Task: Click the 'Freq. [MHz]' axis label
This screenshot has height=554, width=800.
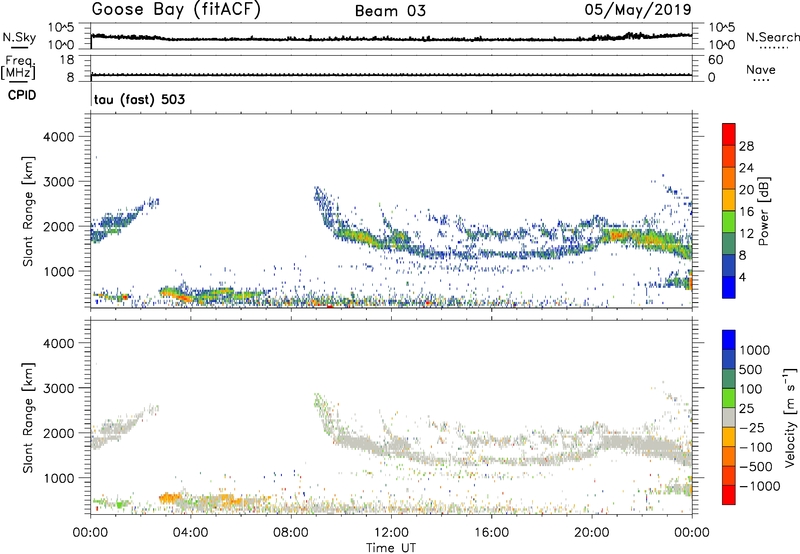Action: click(18, 67)
